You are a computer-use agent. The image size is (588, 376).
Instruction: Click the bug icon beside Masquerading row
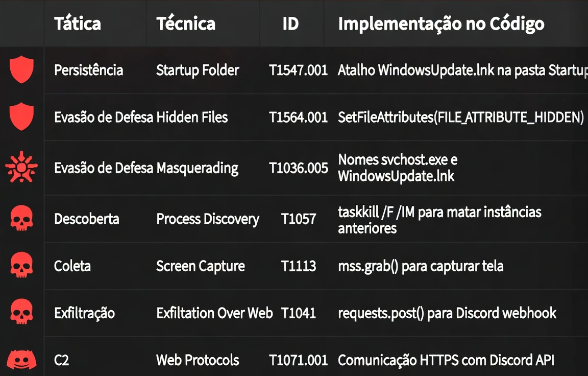tap(21, 168)
